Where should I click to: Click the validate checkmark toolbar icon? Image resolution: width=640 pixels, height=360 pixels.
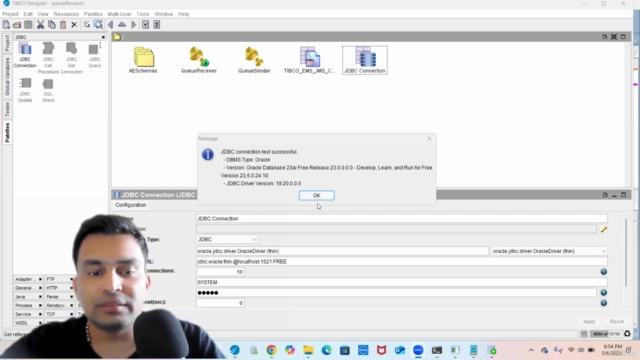pos(145,25)
